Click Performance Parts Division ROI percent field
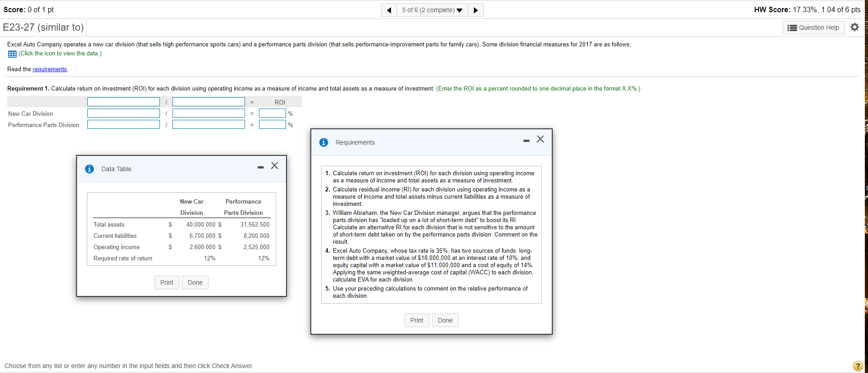Viewport: 868px width, 373px height. coord(272,125)
